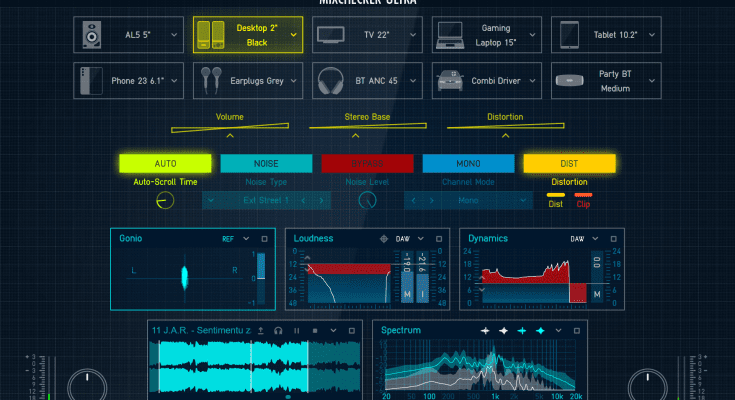Open the Loudness panel DAW source menu
Viewport: 735px width, 400px height.
coord(421,239)
